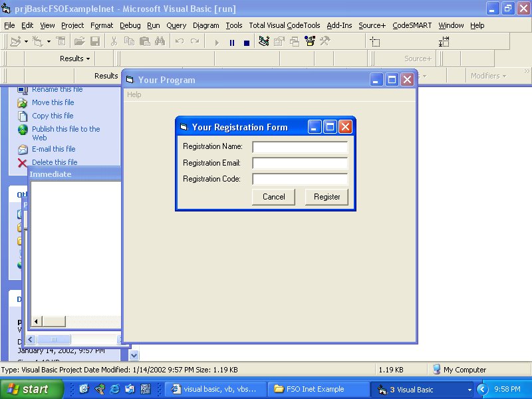Click the Project Explorer toolbar icon
This screenshot has width=532, height=399.
point(264,41)
